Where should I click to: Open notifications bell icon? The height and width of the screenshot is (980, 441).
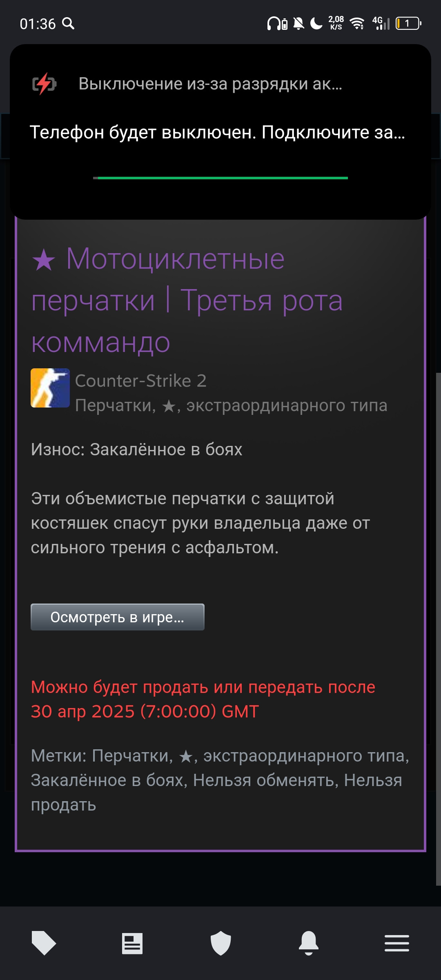click(309, 943)
